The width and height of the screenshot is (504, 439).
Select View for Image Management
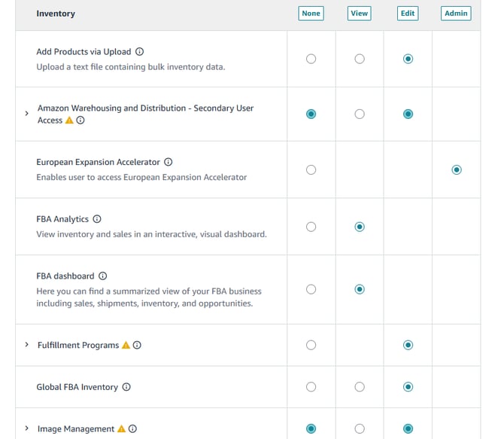(360, 428)
